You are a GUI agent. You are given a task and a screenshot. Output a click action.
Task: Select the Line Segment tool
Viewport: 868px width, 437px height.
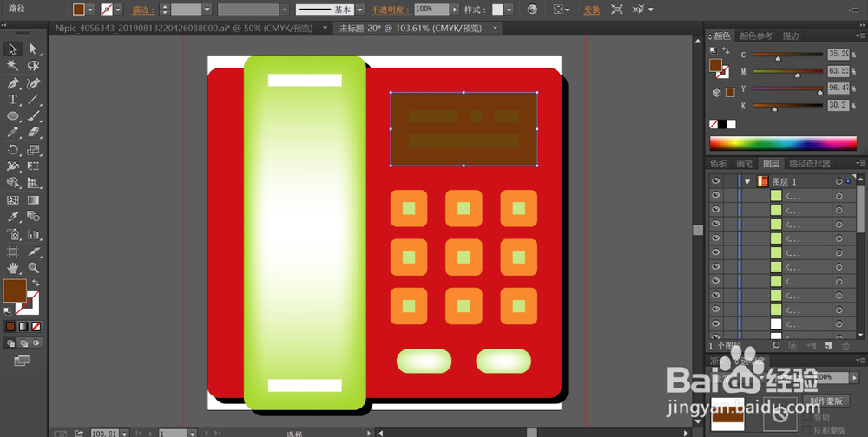[x=33, y=100]
